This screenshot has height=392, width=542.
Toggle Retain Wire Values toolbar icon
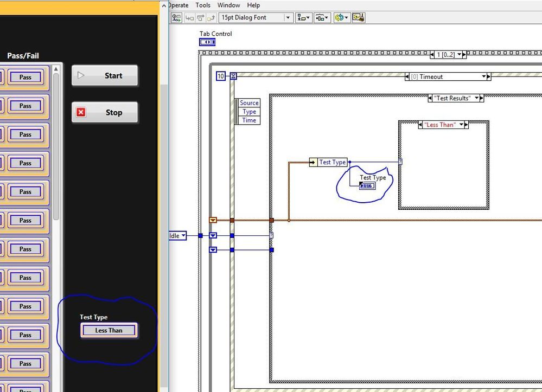point(177,17)
